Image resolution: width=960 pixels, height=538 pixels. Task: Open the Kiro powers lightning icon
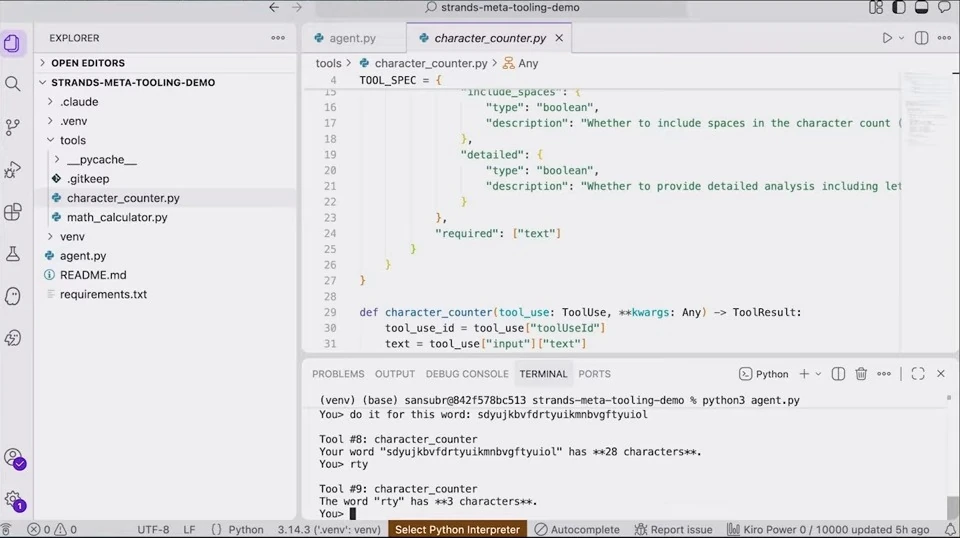tap(12, 338)
